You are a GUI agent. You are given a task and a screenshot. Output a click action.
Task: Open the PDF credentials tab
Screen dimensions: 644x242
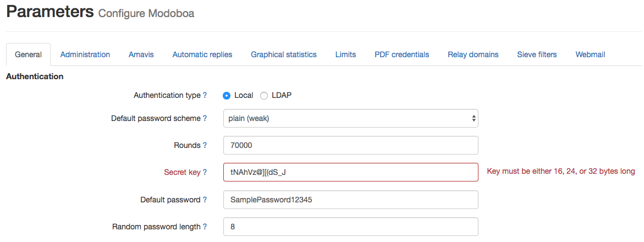coord(401,54)
